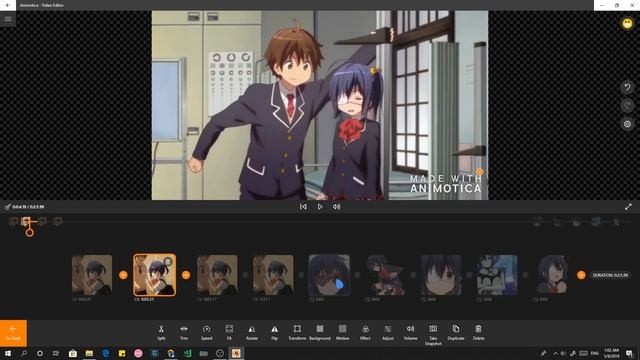640x360 pixels.
Task: Remove the Animotica watermark orange badge
Action: pyautogui.click(x=480, y=172)
